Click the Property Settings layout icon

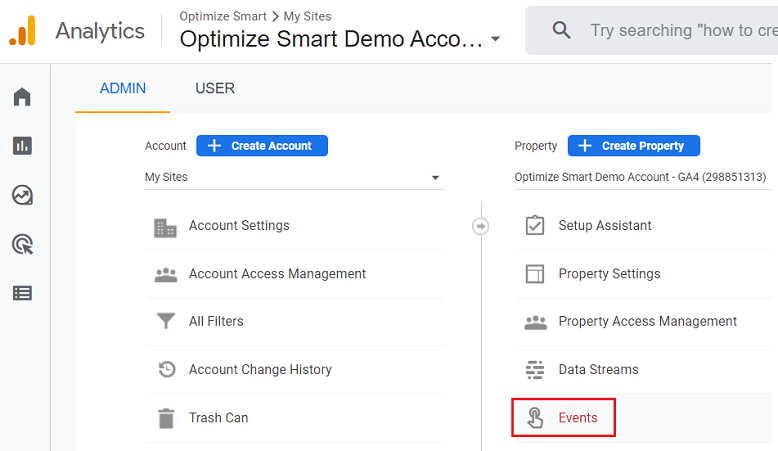tap(535, 274)
